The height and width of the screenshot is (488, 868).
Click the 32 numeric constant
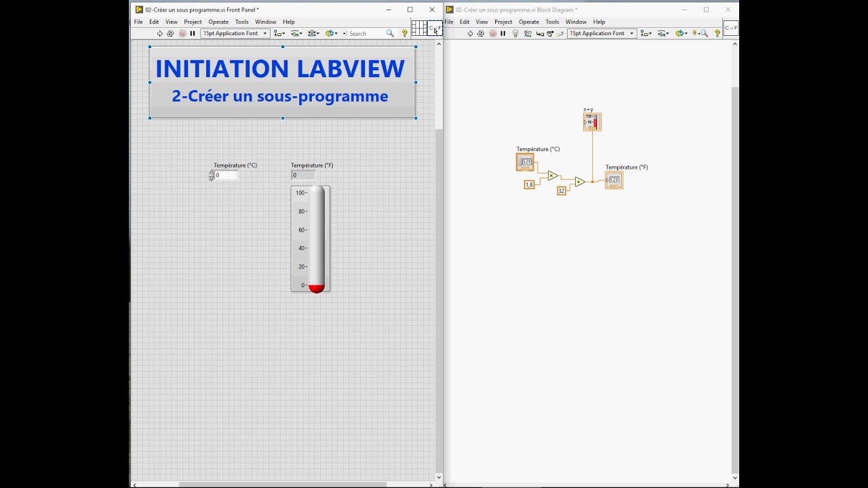pyautogui.click(x=561, y=191)
